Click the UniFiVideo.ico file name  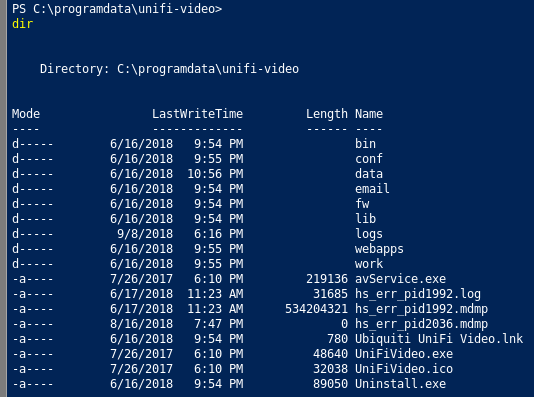404,368
